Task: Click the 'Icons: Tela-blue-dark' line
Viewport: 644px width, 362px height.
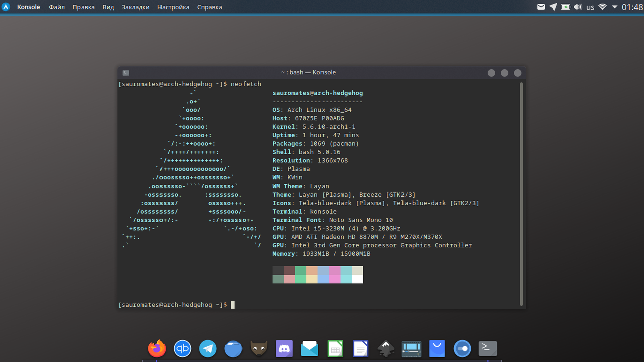Action: click(x=376, y=203)
